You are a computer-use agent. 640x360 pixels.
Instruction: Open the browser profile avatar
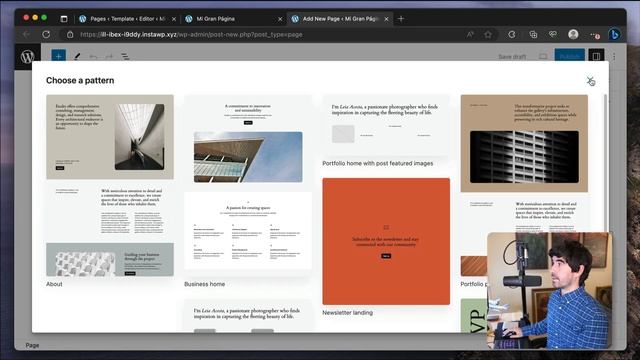pyautogui.click(x=573, y=35)
